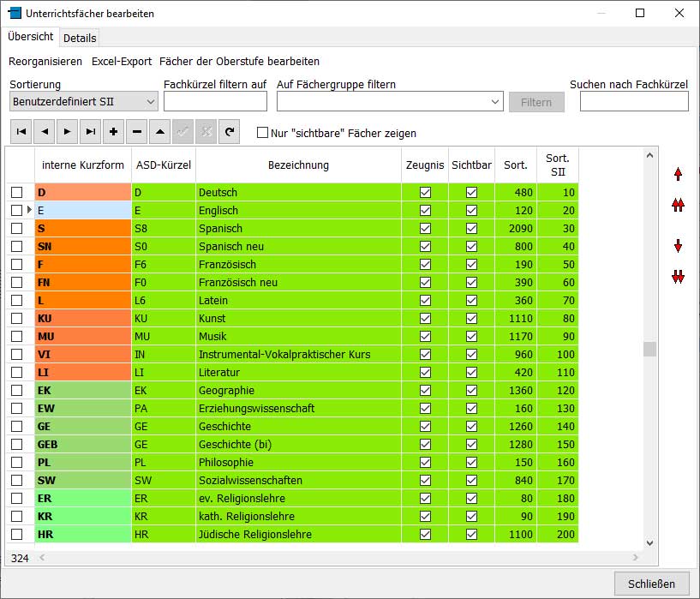This screenshot has height=599, width=700.
Task: Click ASD-Kürzel cell PA
Action: (164, 409)
